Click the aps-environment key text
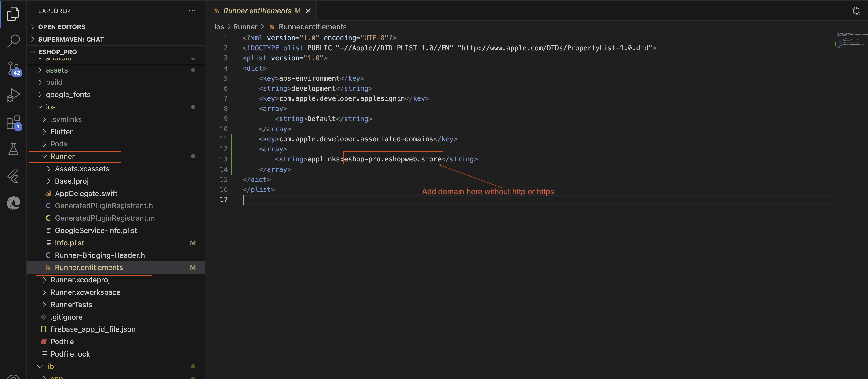Viewport: 868px width, 379px height. coord(309,78)
